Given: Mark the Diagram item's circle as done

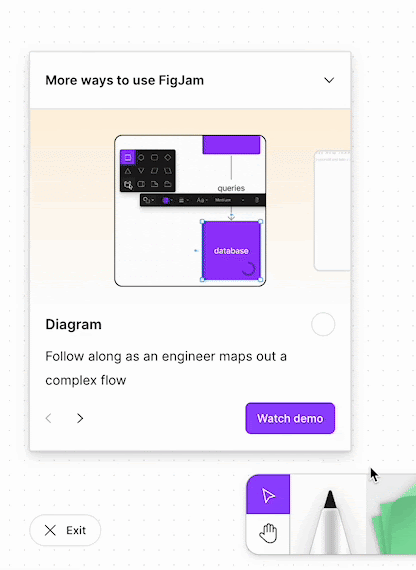Looking at the screenshot, I should pyautogui.click(x=323, y=324).
